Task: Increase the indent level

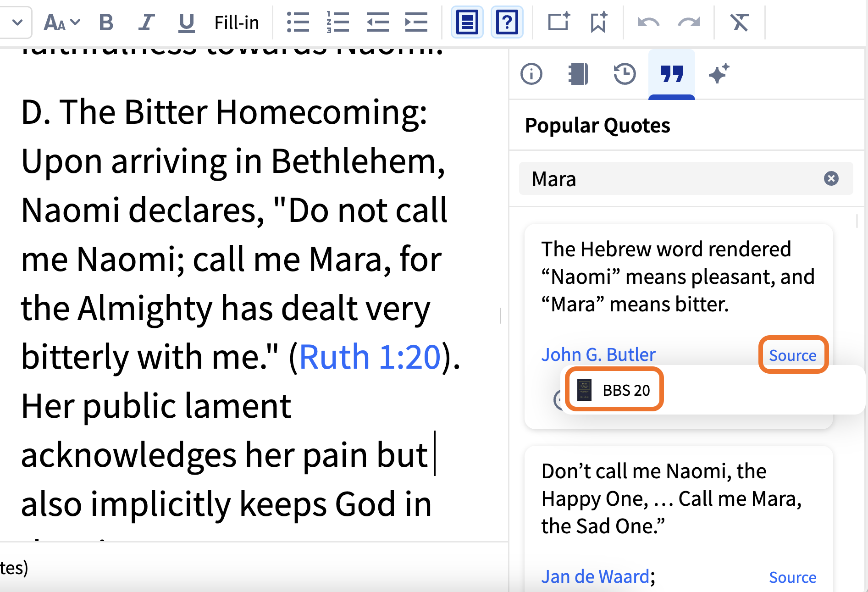Action: point(416,22)
